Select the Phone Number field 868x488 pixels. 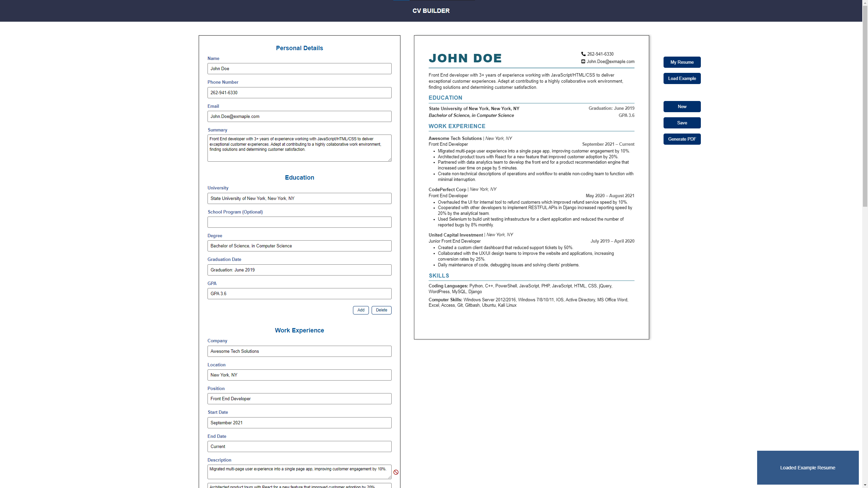click(299, 93)
